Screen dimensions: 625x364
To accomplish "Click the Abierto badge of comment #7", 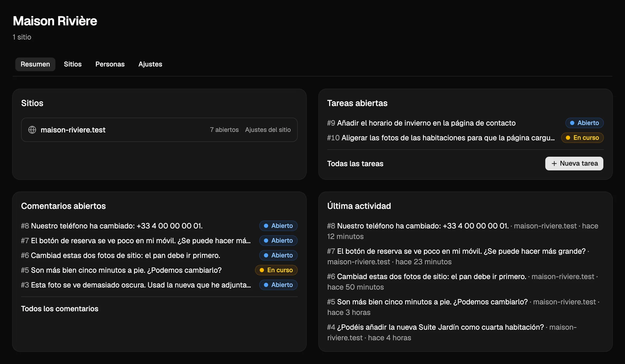I will tap(278, 241).
